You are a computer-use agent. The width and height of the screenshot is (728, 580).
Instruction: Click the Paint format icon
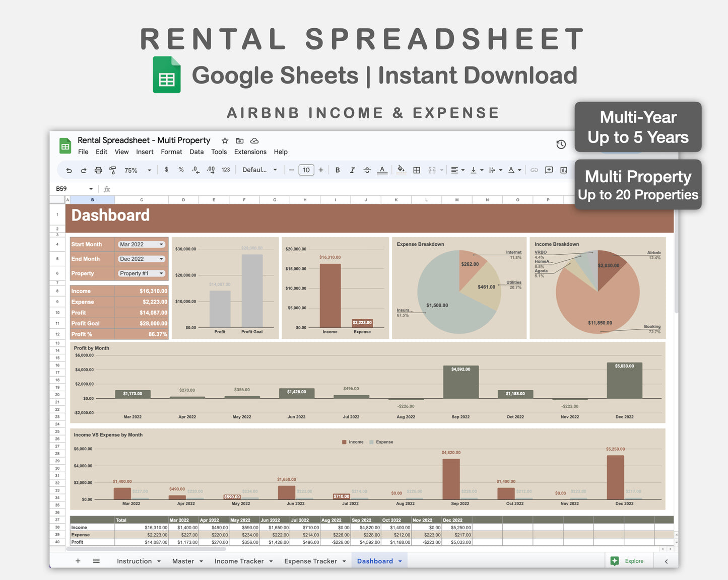point(113,170)
